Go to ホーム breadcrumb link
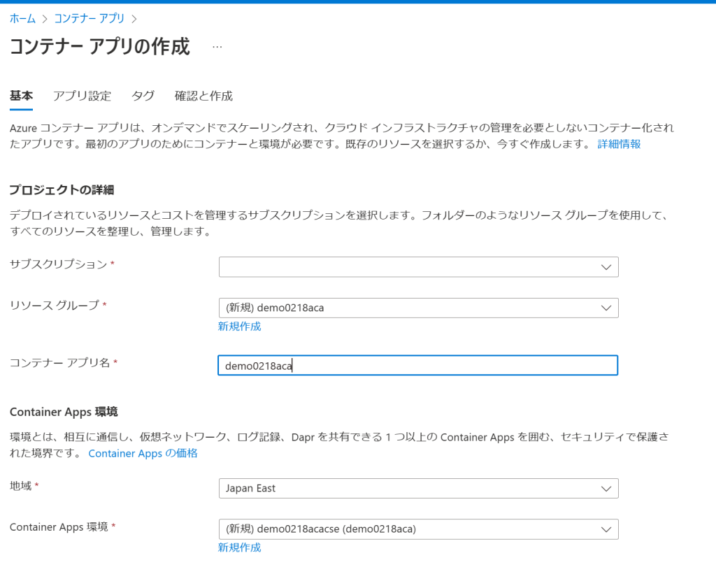 [22, 19]
